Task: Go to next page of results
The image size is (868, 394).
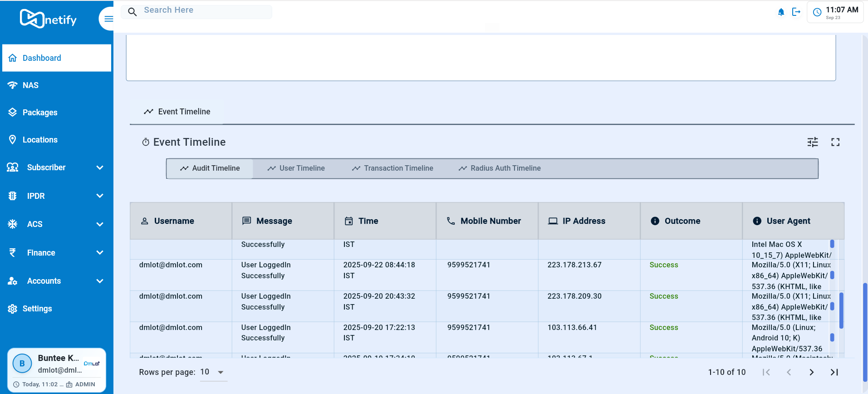Action: point(811,372)
